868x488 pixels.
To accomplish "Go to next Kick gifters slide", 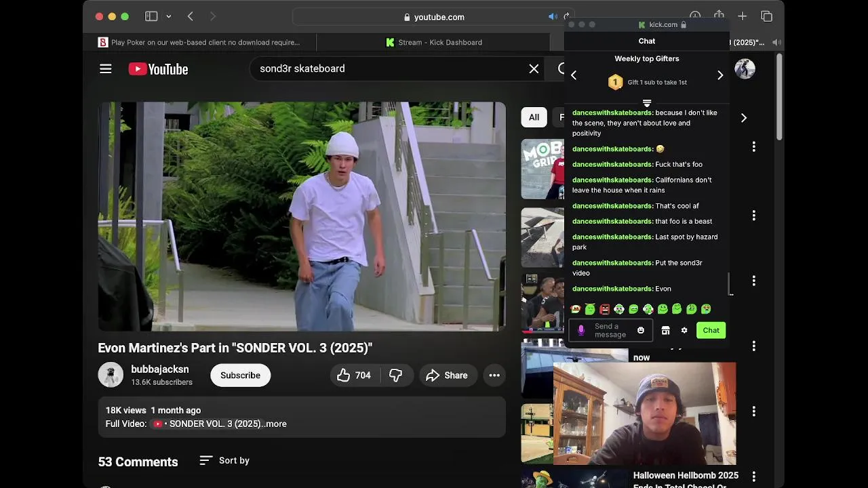I will (720, 75).
